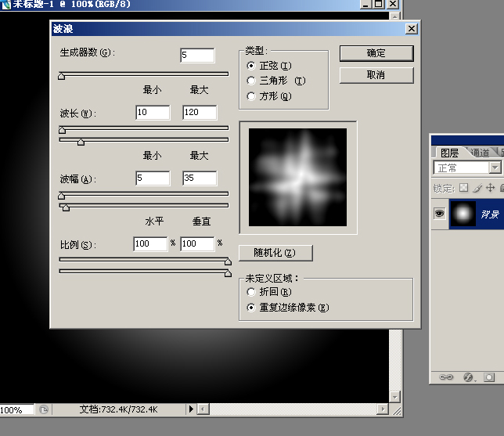Image resolution: width=504 pixels, height=436 pixels.
Task: Click the horizontal scrollbar left arrow
Action: [203, 409]
